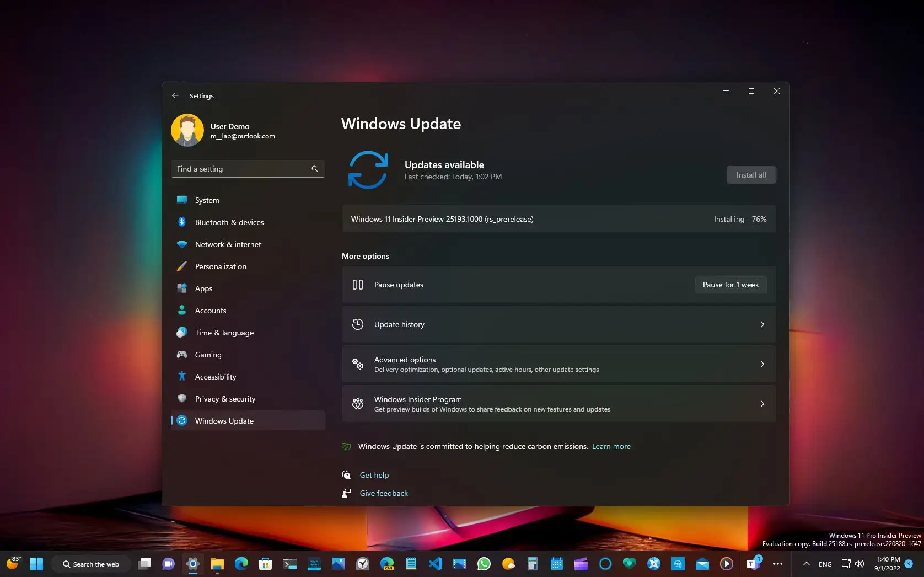Open Accounts settings category
Screen dimensions: 924x577
pyautogui.click(x=248, y=311)
